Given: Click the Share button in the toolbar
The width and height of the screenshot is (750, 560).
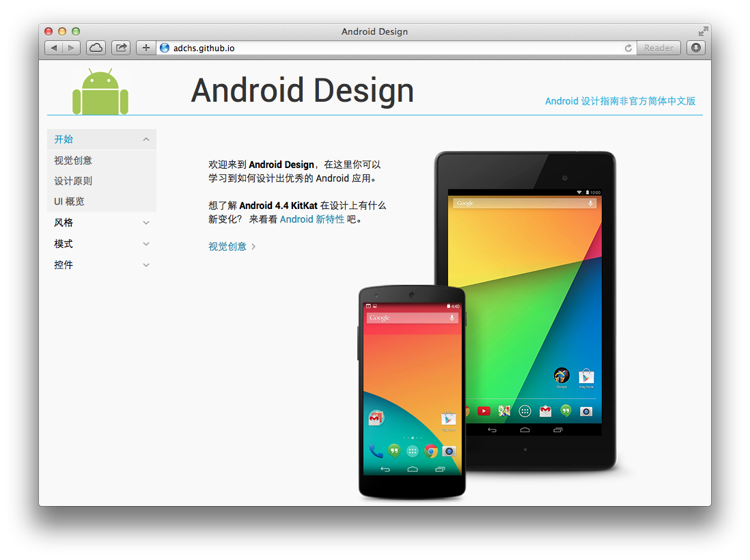Looking at the screenshot, I should coord(121,48).
